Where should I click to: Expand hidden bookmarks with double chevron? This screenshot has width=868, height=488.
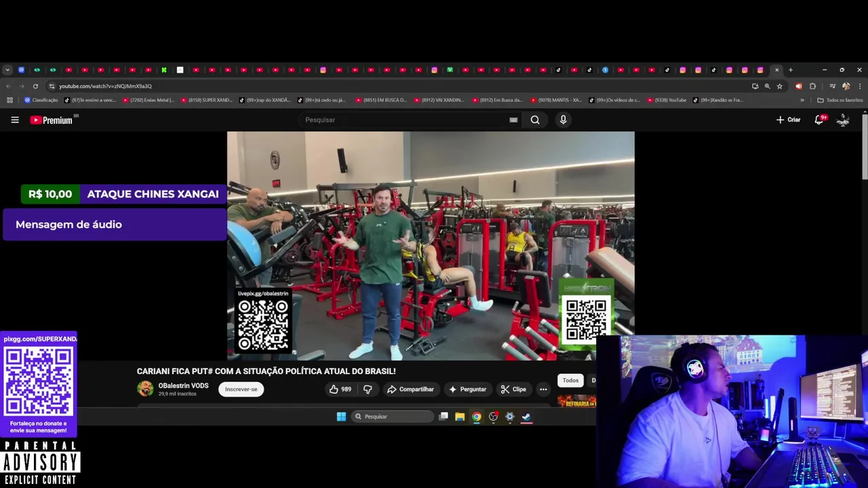pyautogui.click(x=802, y=100)
